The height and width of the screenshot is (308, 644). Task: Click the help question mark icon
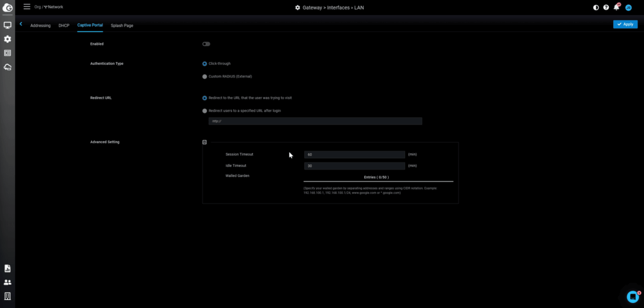[606, 8]
